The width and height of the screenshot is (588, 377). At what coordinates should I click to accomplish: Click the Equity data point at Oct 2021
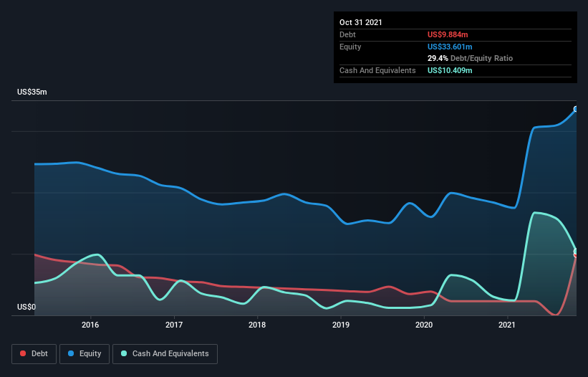576,109
